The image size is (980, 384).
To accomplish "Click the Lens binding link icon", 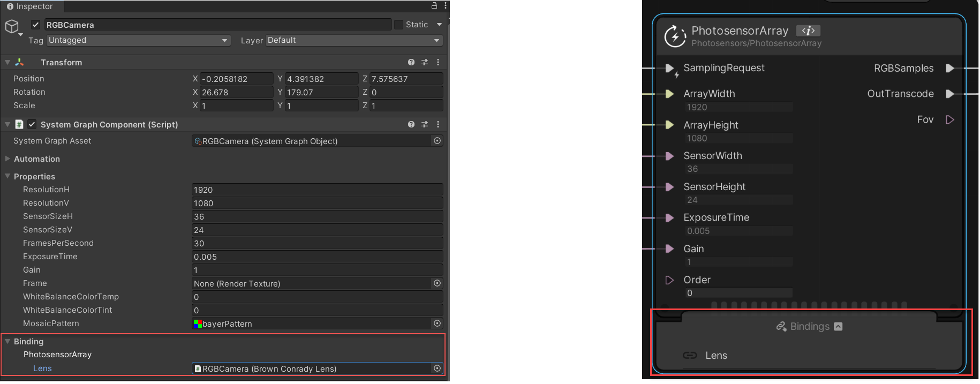I will tap(690, 356).
